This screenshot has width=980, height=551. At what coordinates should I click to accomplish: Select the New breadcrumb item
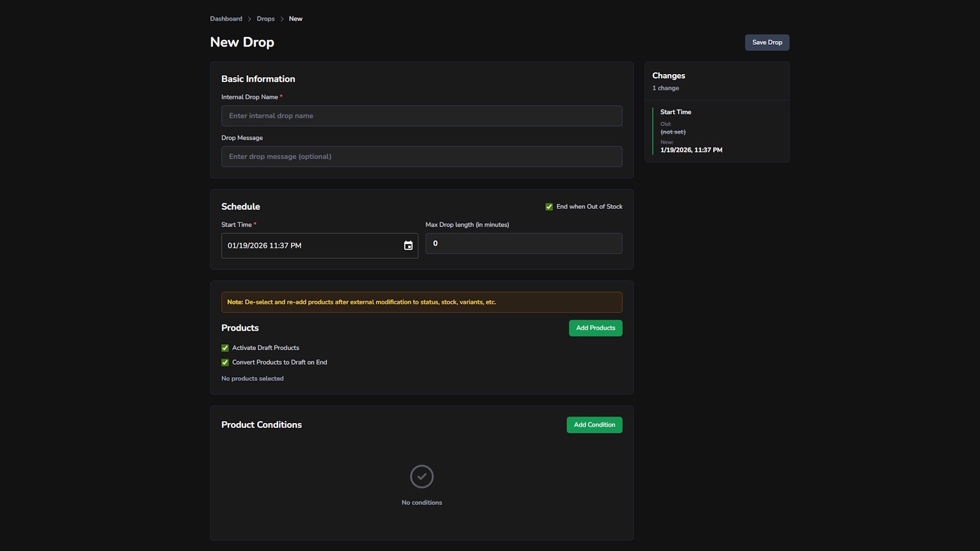pyautogui.click(x=295, y=18)
